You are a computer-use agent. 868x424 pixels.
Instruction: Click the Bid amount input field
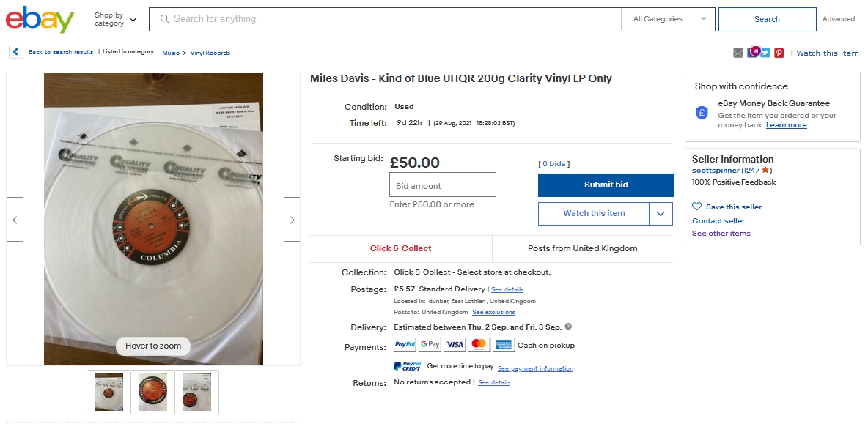(442, 185)
